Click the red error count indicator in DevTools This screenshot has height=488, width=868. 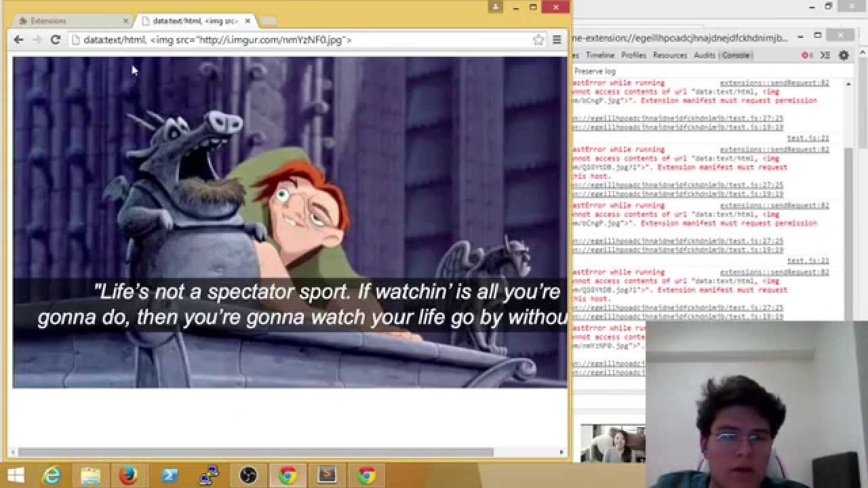805,55
